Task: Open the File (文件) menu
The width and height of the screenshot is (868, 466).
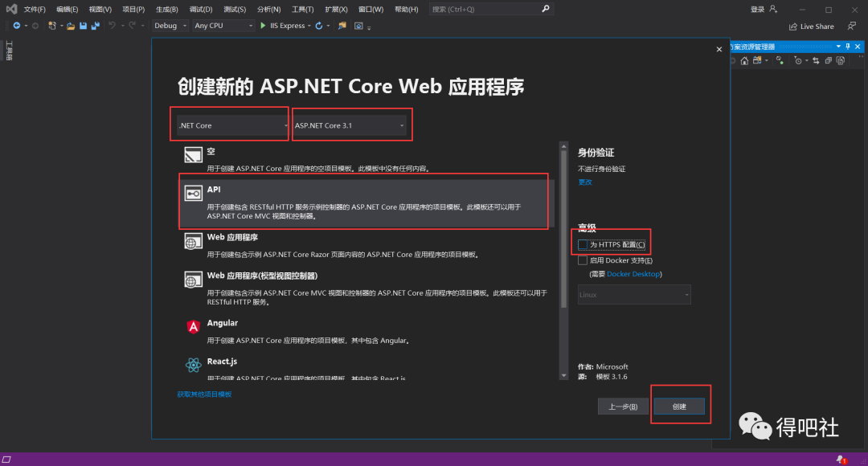Action: tap(35, 10)
